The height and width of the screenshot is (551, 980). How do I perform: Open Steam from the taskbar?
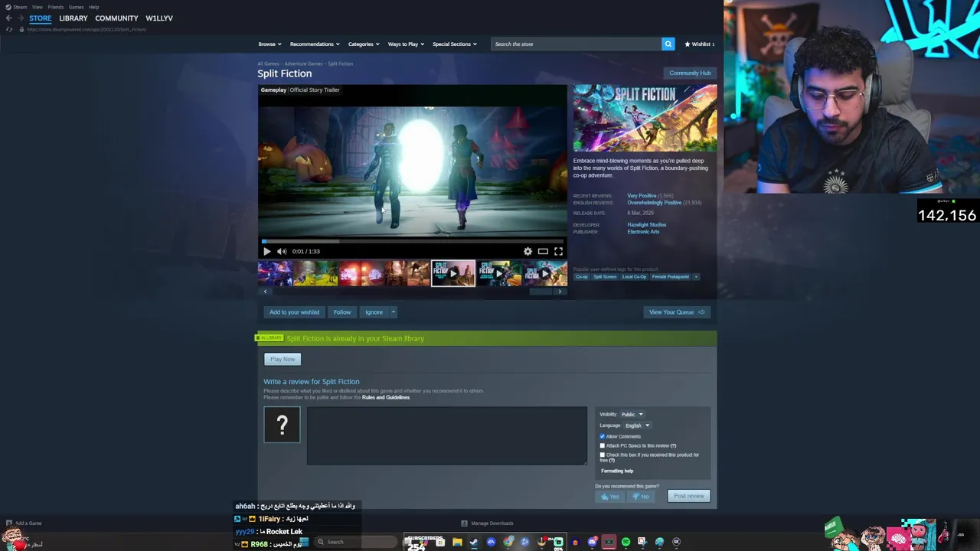click(474, 542)
